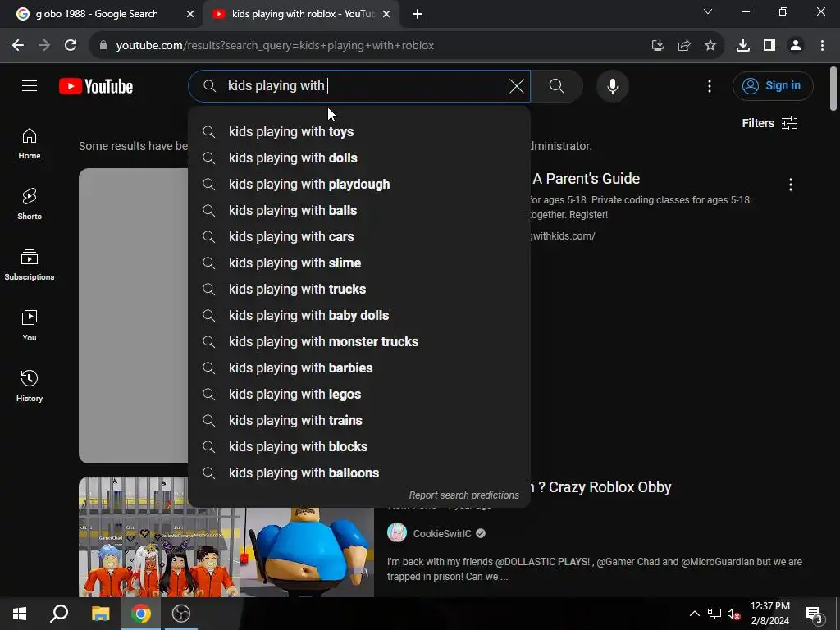This screenshot has width=840, height=630.
Task: Select suggestion kids playing with cars
Action: (x=359, y=237)
